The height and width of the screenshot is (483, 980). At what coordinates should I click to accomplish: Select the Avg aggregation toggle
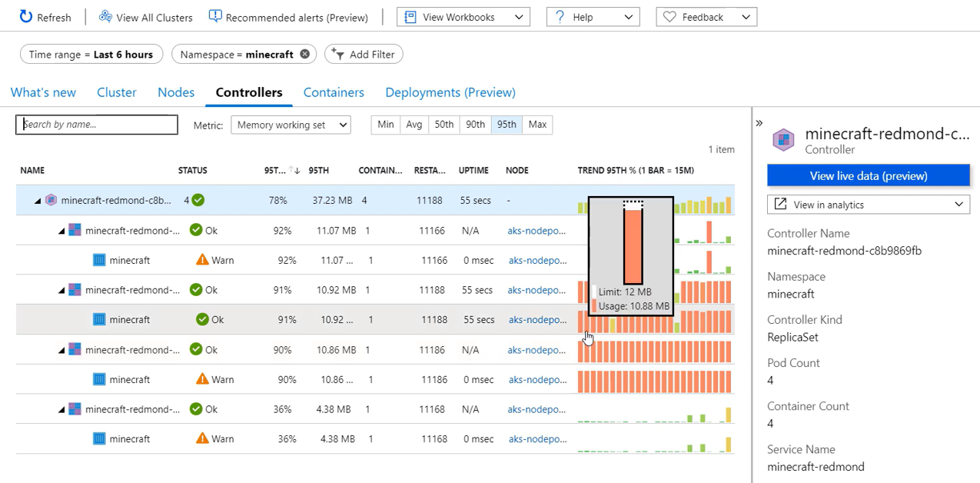click(x=414, y=125)
